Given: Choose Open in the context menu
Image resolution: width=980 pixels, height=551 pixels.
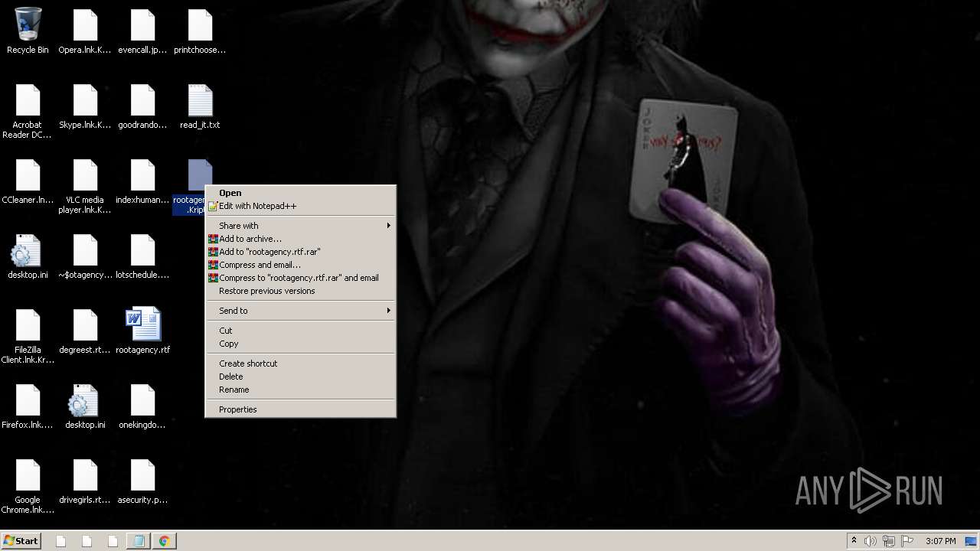Looking at the screenshot, I should [x=300, y=193].
